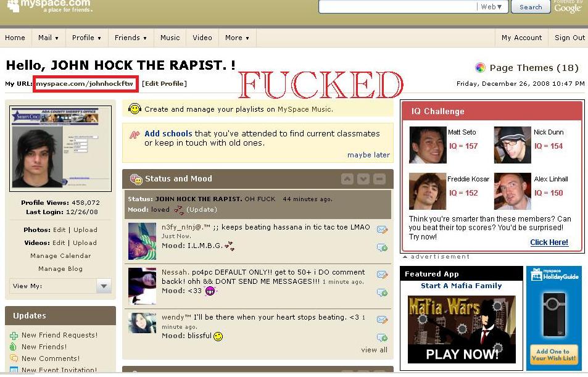This screenshot has height=377, width=588.
Task: Click the large profile picture thumbnail
Action: [x=60, y=149]
